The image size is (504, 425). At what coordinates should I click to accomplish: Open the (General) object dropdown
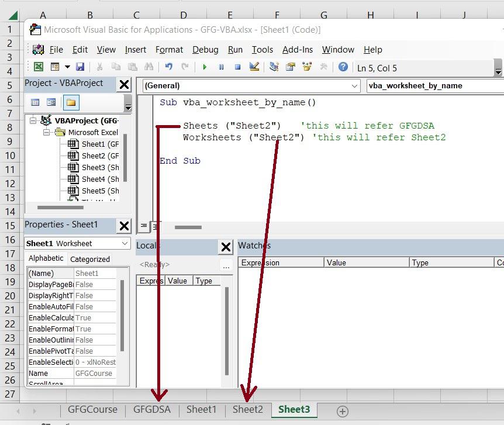(x=355, y=86)
